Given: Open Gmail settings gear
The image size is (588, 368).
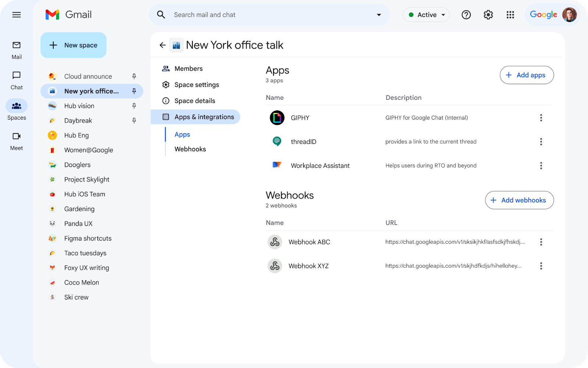Looking at the screenshot, I should click(x=488, y=15).
